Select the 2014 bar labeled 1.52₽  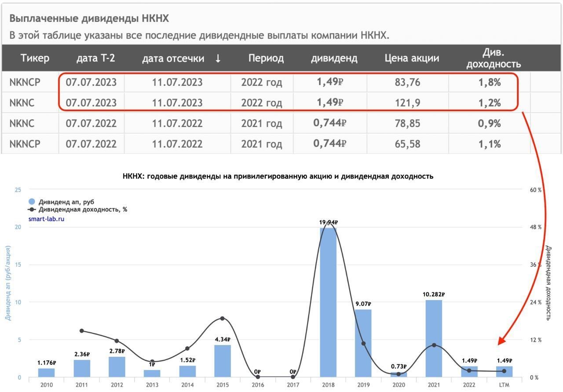click(187, 371)
